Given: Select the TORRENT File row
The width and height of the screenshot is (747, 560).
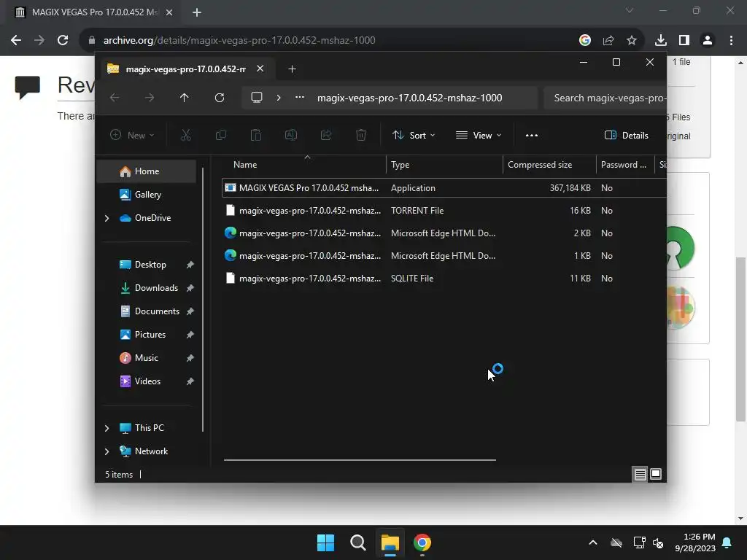Looking at the screenshot, I should 444,211.
